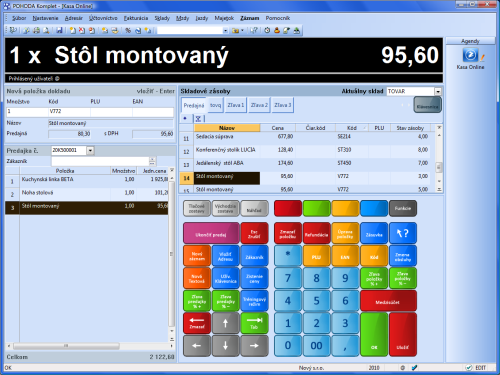Image resolution: width=500 pixels, height=375 pixels.
Task: Select Kuchynská linka BETA receipt row
Action: click(x=87, y=180)
